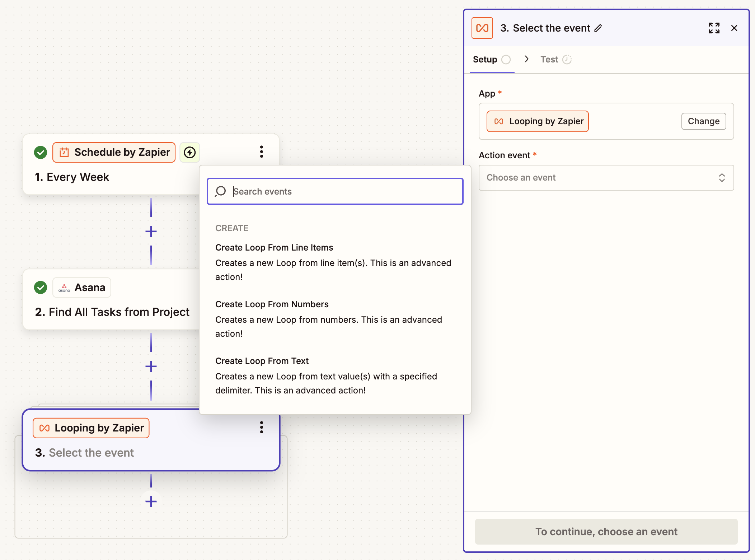Add step below Every Week trigger

[151, 231]
